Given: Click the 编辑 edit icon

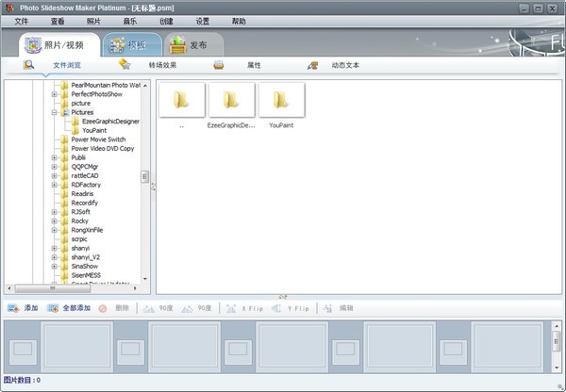Looking at the screenshot, I should point(327,308).
